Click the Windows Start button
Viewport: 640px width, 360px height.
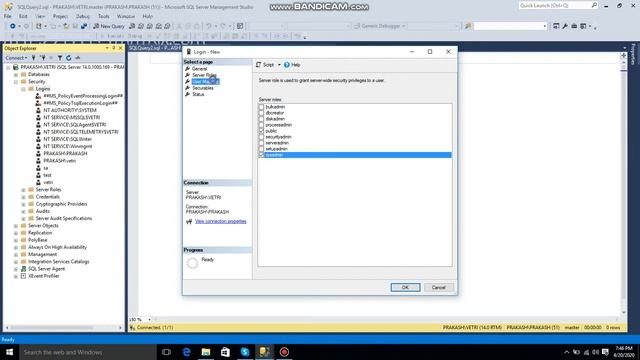[x=9, y=352]
